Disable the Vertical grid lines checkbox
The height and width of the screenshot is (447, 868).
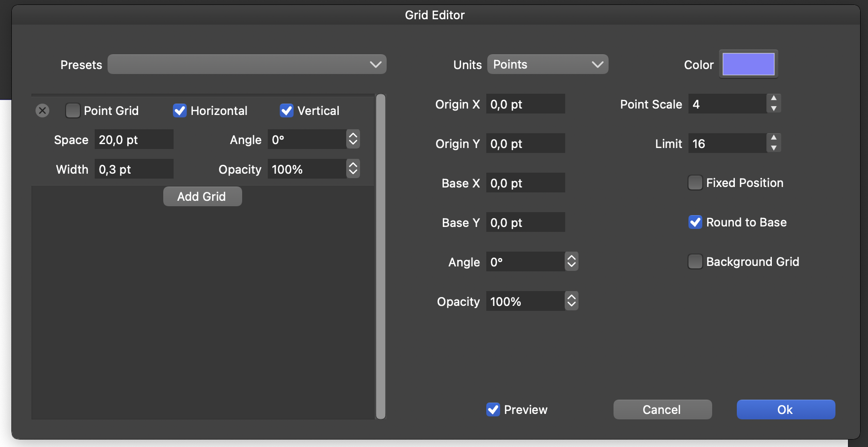287,111
